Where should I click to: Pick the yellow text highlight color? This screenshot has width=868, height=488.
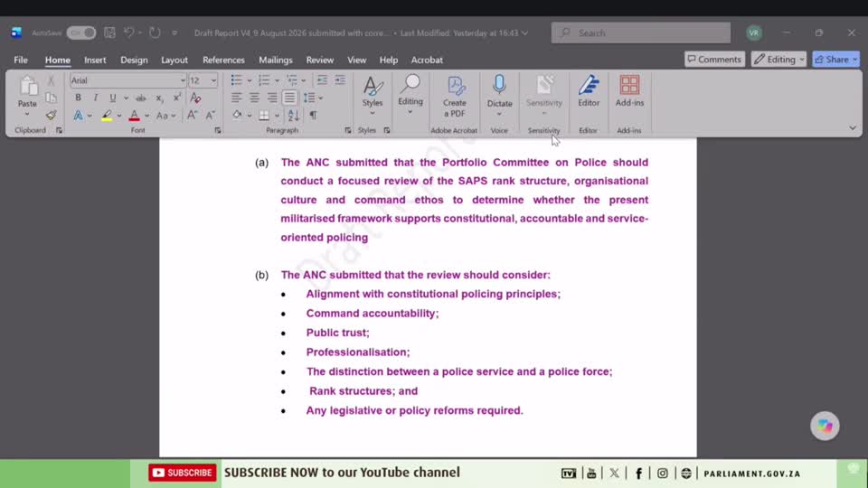tap(107, 115)
